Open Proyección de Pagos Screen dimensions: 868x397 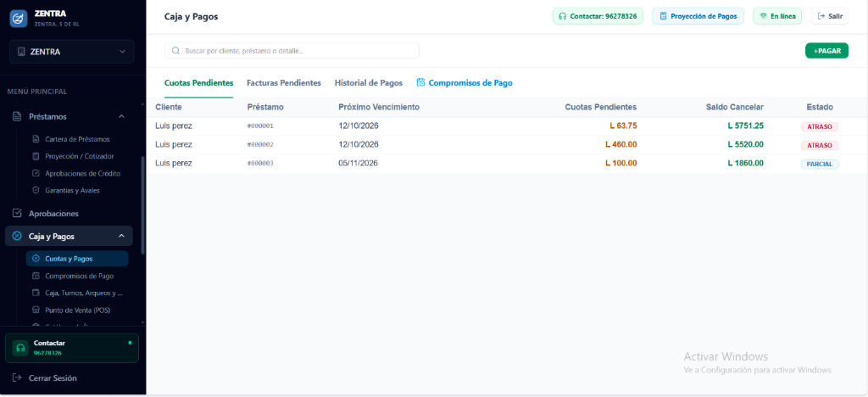pos(698,16)
